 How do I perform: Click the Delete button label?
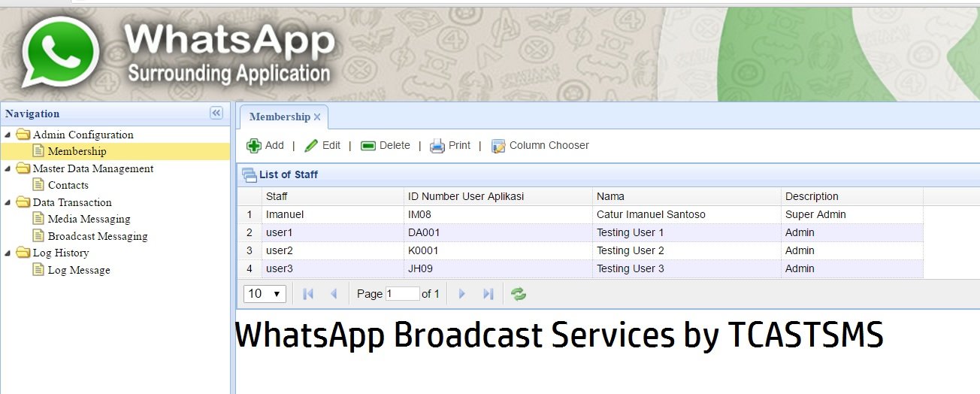[395, 146]
